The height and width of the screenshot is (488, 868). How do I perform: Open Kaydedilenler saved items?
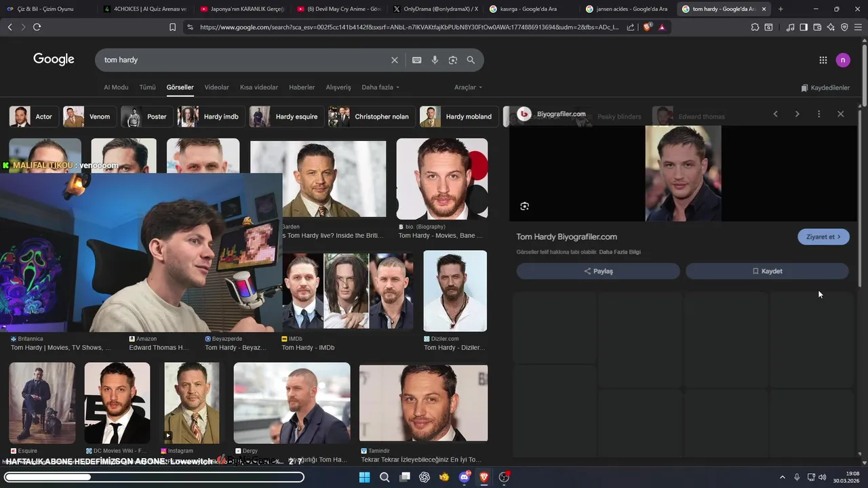pyautogui.click(x=825, y=88)
